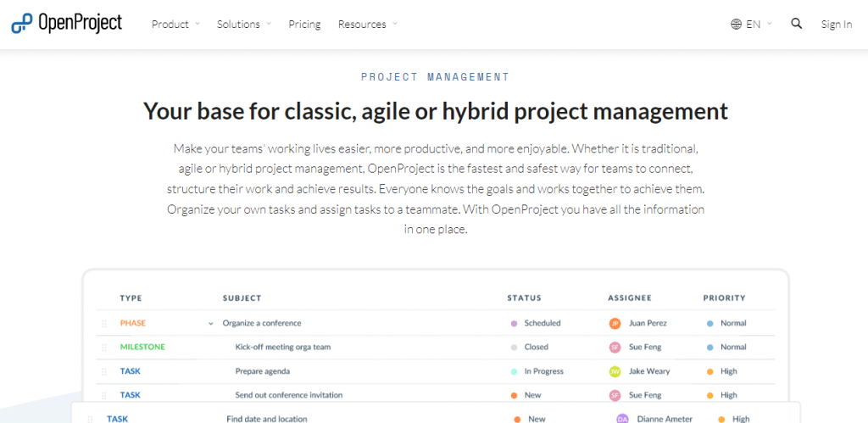Click the purple Scheduled status dot
This screenshot has height=423, width=868.
[514, 323]
